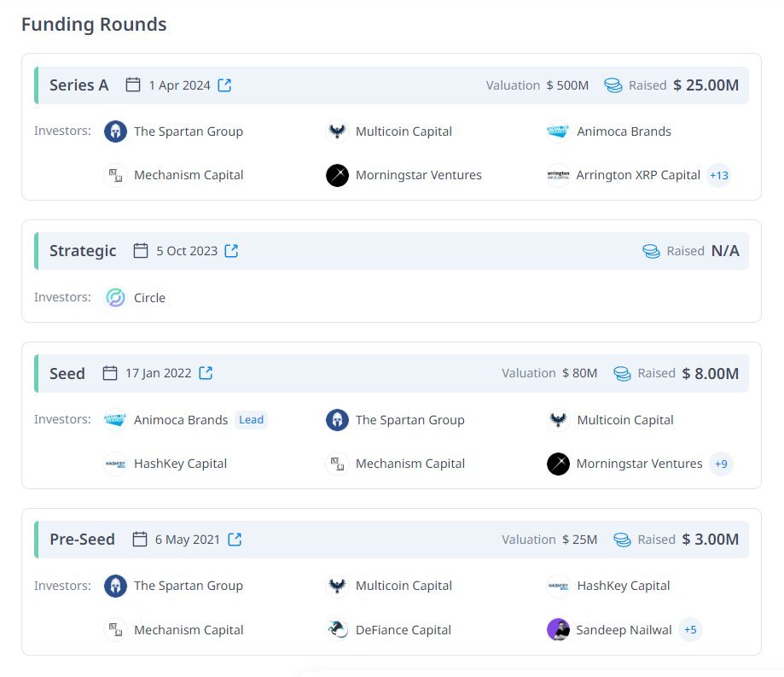Click Mechanism Capital logo in Series A

coord(115,175)
